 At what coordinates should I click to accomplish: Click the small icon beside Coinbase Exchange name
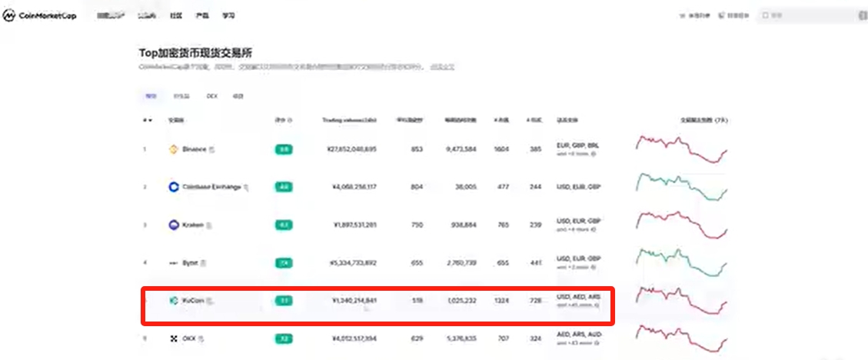point(246,188)
